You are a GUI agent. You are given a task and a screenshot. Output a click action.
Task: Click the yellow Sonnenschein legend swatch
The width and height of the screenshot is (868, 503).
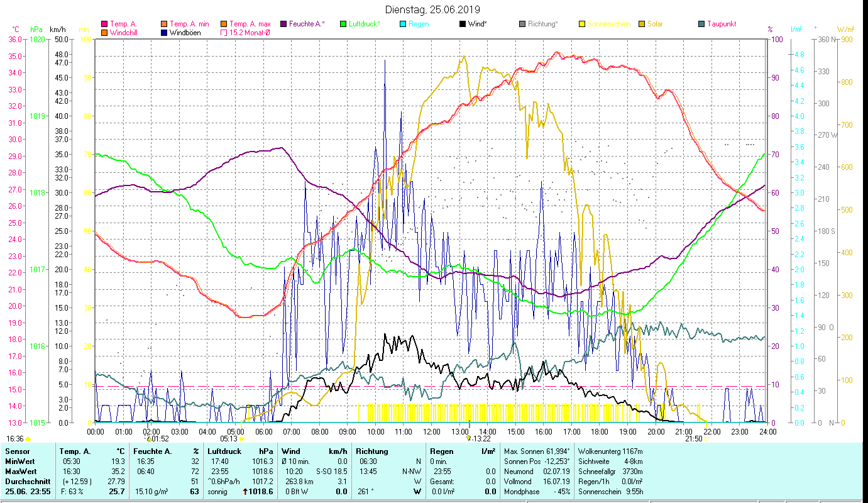click(x=582, y=25)
